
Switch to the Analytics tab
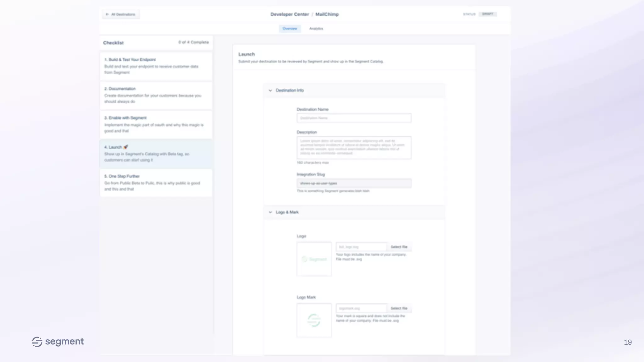pyautogui.click(x=316, y=29)
